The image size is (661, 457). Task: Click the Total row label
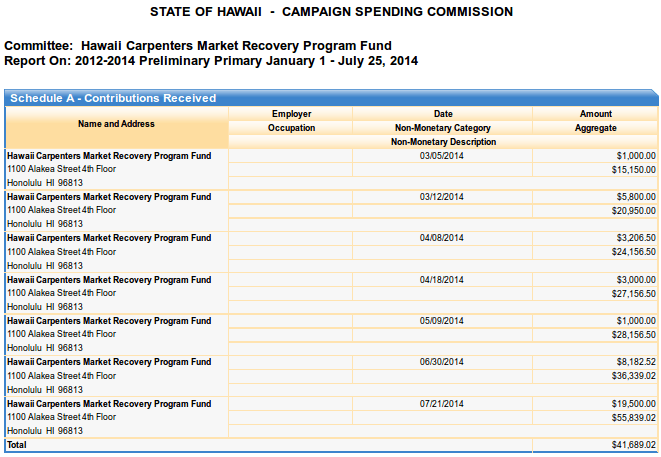pyautogui.click(x=17, y=445)
